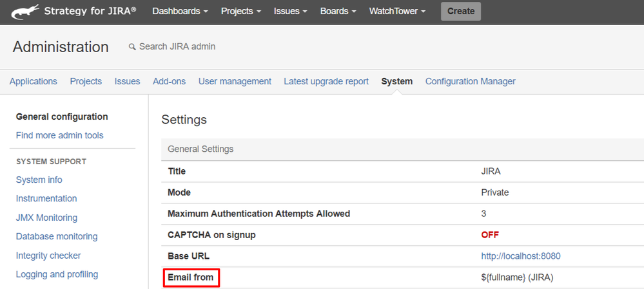Open the Integrity checker sidebar link
644x289 pixels.
[48, 256]
